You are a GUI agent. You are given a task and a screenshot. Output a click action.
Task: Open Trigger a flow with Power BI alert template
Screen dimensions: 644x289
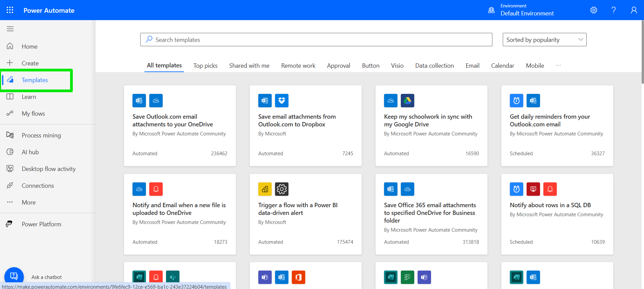click(306, 214)
